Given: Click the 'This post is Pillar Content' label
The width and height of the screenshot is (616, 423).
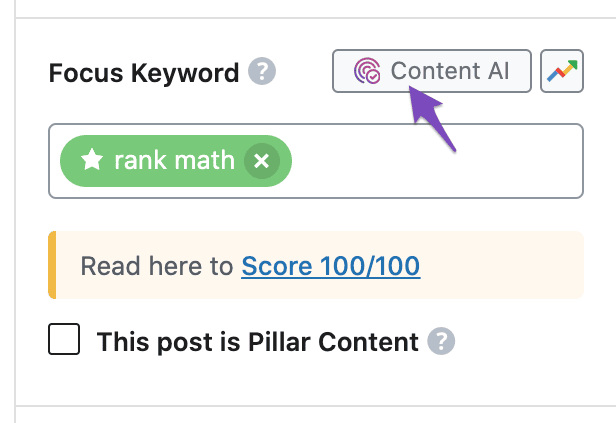Looking at the screenshot, I should click(x=257, y=343).
